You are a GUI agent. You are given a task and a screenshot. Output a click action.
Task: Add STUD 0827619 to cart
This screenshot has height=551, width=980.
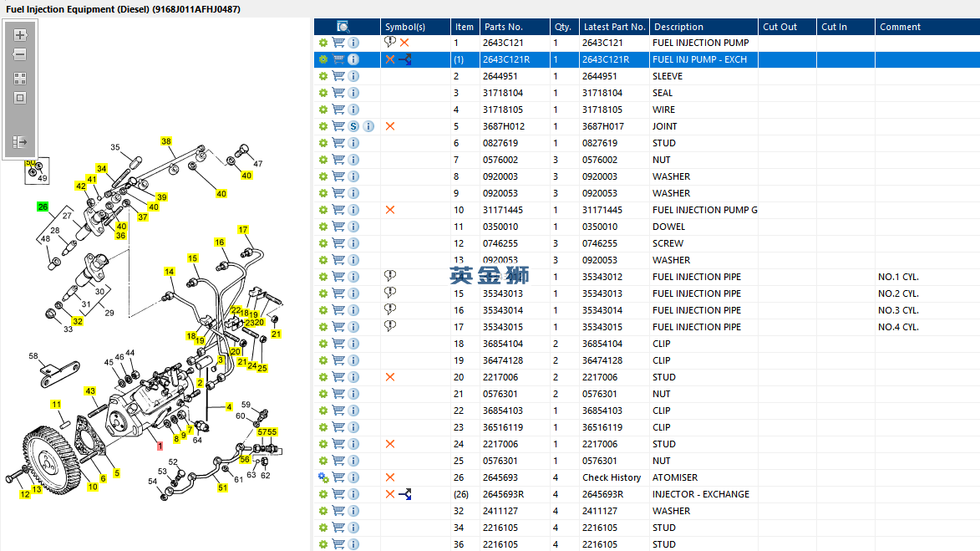tap(338, 143)
